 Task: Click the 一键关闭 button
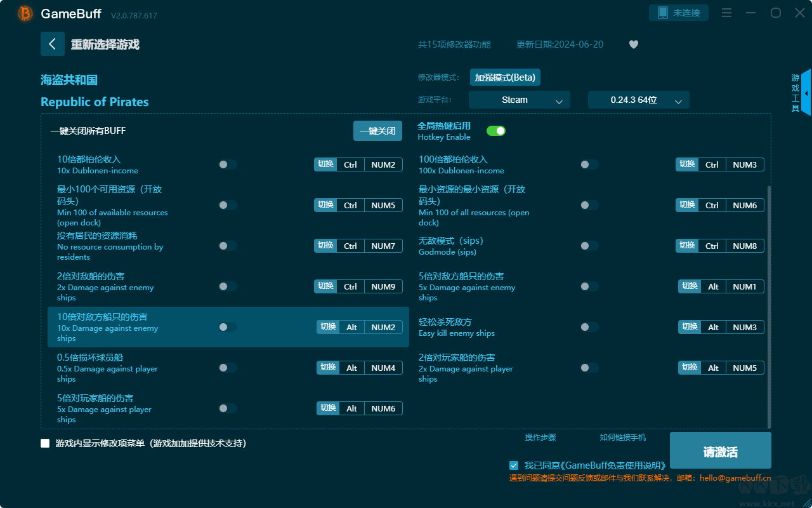(x=377, y=131)
